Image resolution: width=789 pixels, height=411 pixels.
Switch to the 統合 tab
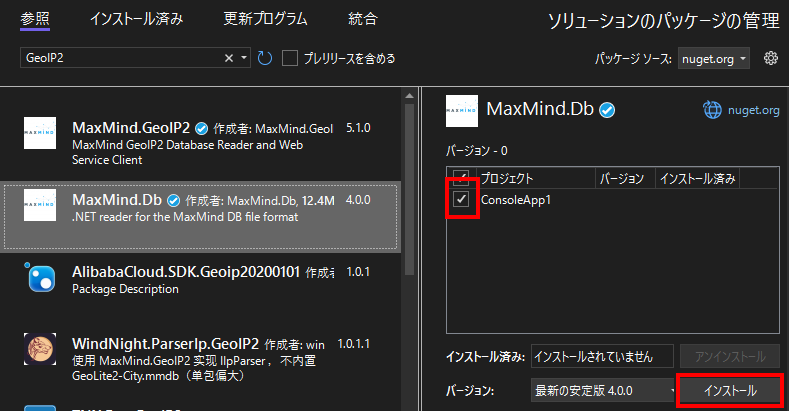click(363, 19)
